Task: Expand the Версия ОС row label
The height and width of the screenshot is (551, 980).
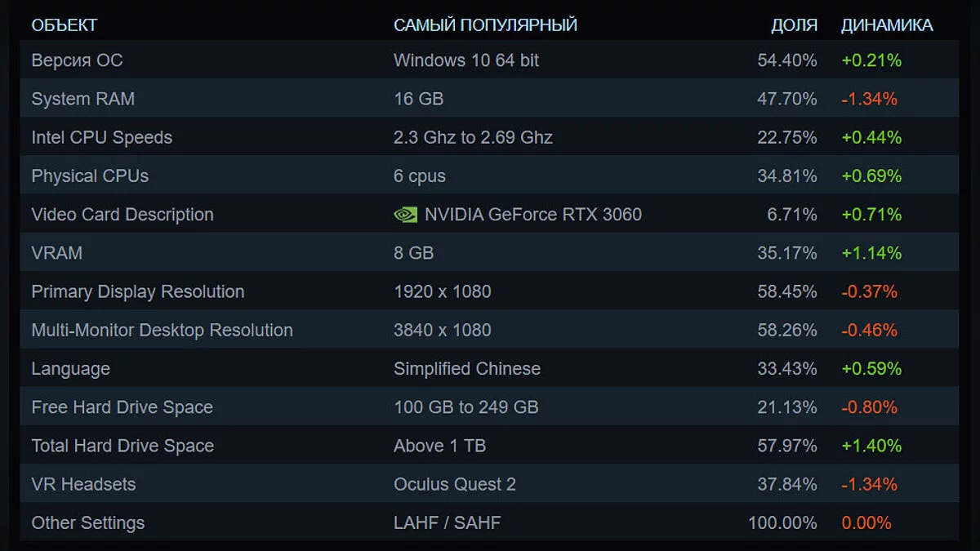Action: (x=77, y=60)
